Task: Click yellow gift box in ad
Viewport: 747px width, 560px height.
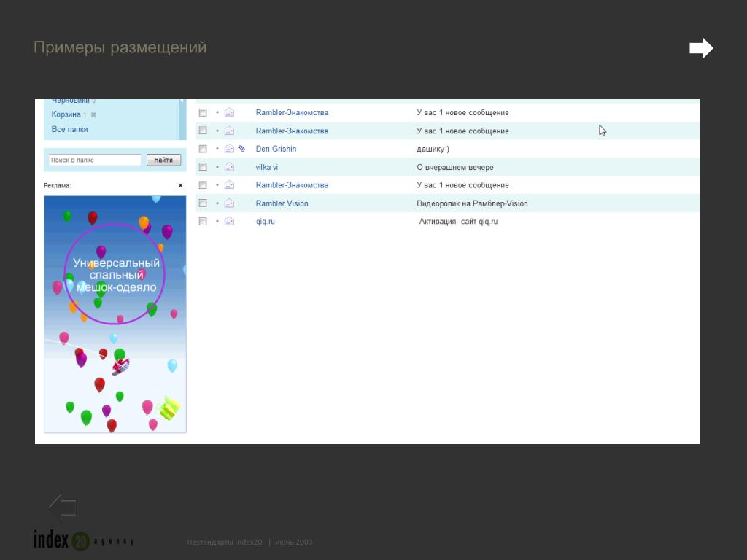Action: click(x=169, y=408)
